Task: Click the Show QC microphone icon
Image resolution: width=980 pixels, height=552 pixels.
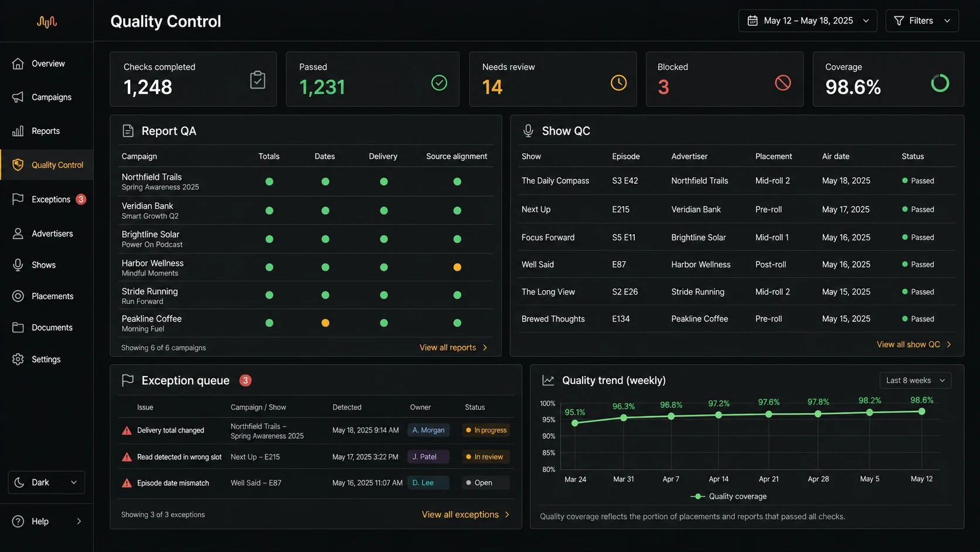Action: [528, 131]
